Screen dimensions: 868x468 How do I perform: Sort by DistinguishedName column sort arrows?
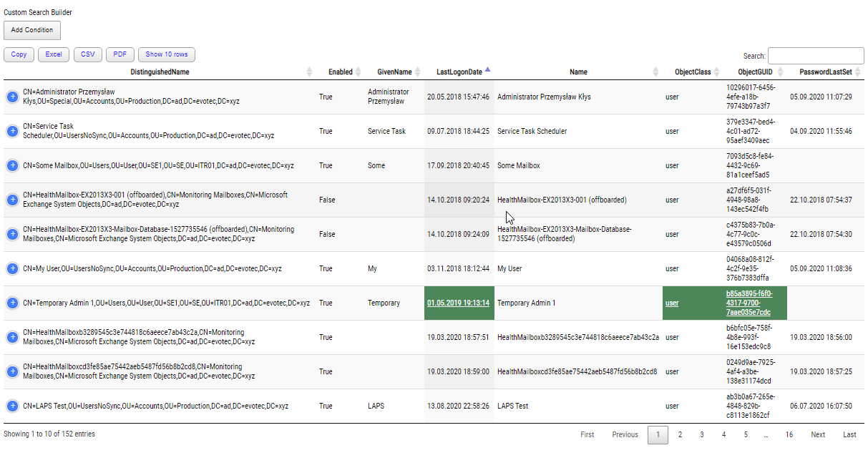[x=309, y=72]
